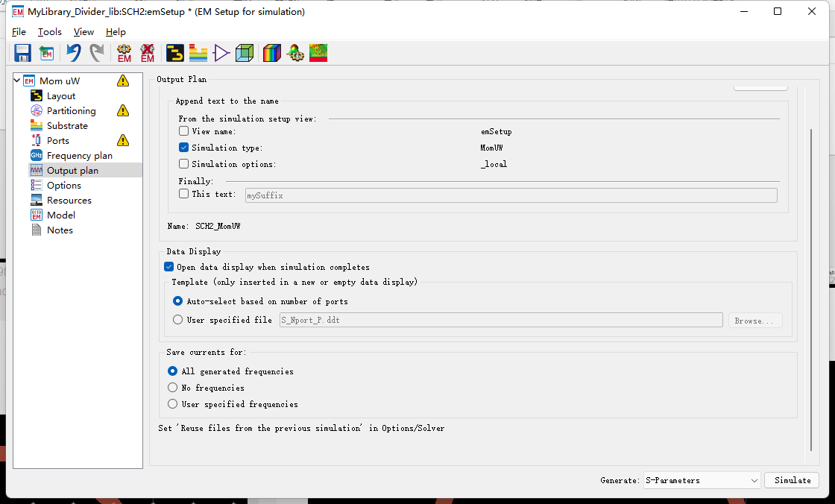Enable View name checkbox
The image size is (835, 504).
tap(183, 131)
